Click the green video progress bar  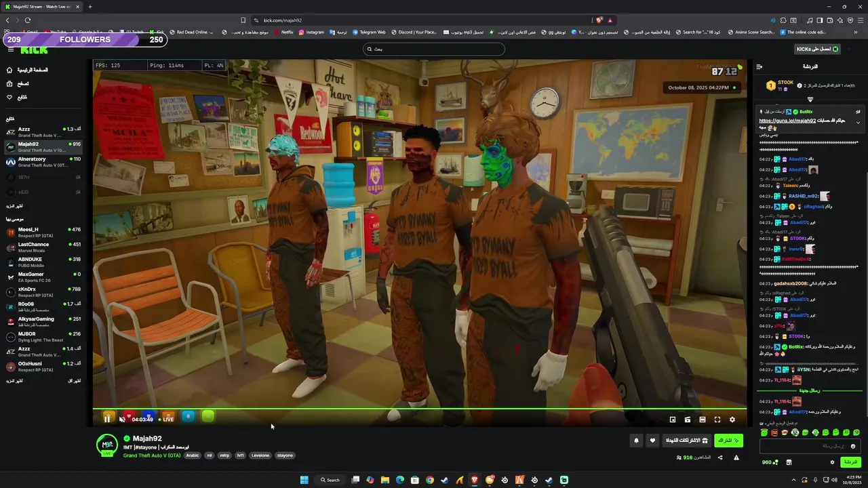[x=420, y=409]
